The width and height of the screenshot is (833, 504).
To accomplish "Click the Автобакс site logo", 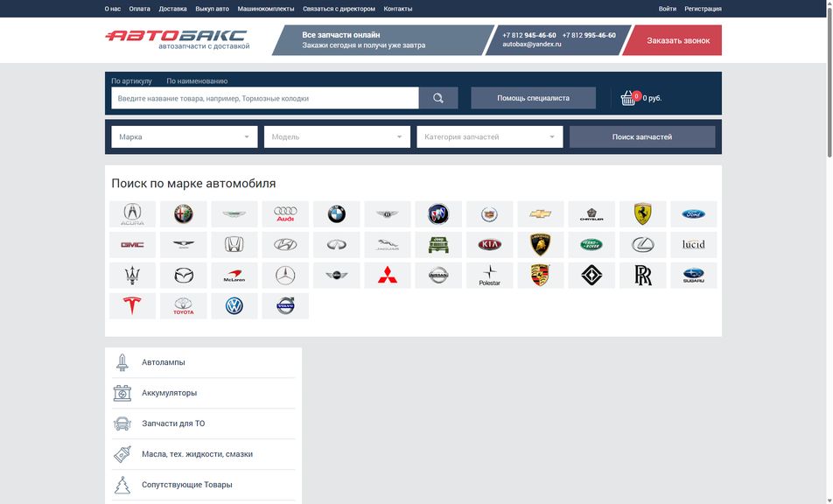I will [177, 39].
